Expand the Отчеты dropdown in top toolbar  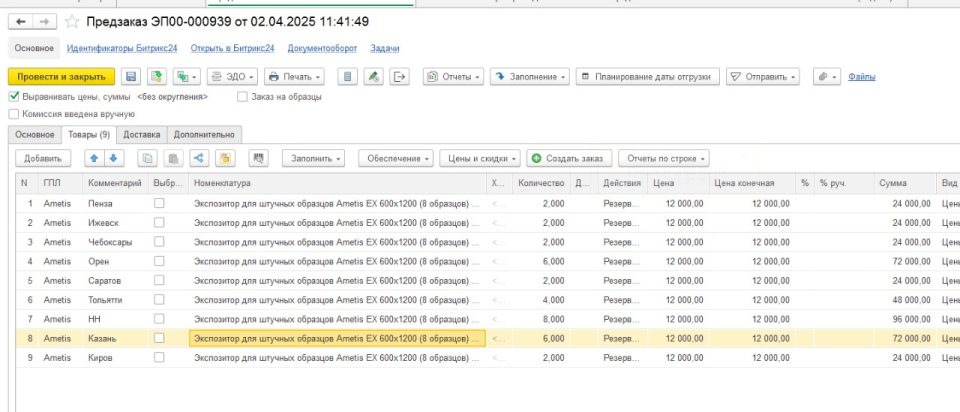454,77
